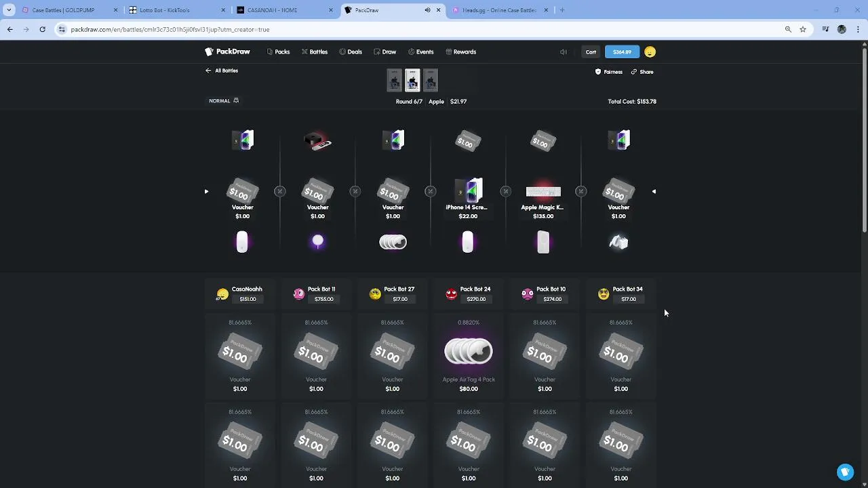The height and width of the screenshot is (488, 868).
Task: Click the address bar URL
Action: tap(170, 29)
